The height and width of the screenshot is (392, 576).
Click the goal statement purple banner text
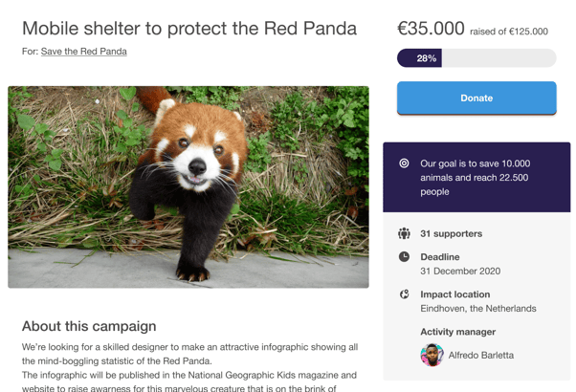475,178
